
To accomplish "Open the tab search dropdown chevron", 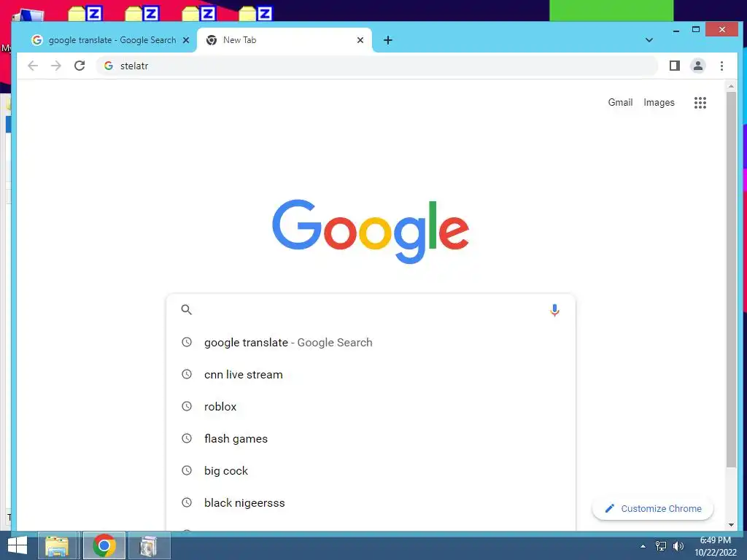I will (649, 40).
